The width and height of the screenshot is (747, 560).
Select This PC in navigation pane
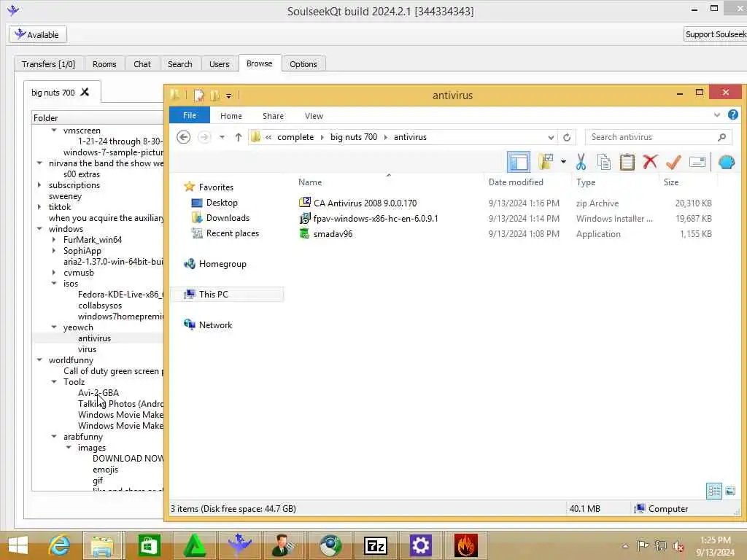(x=214, y=295)
